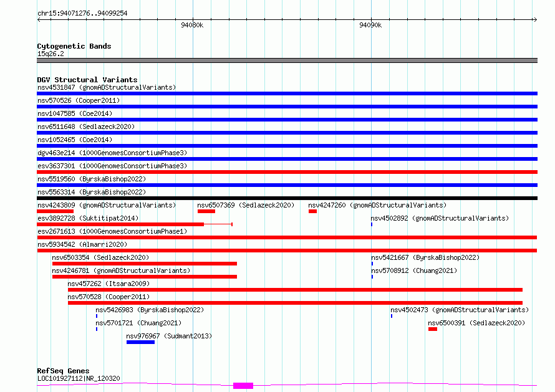
Task: Click the blue tick under nsv4502473
Action: pyautogui.click(x=392, y=316)
